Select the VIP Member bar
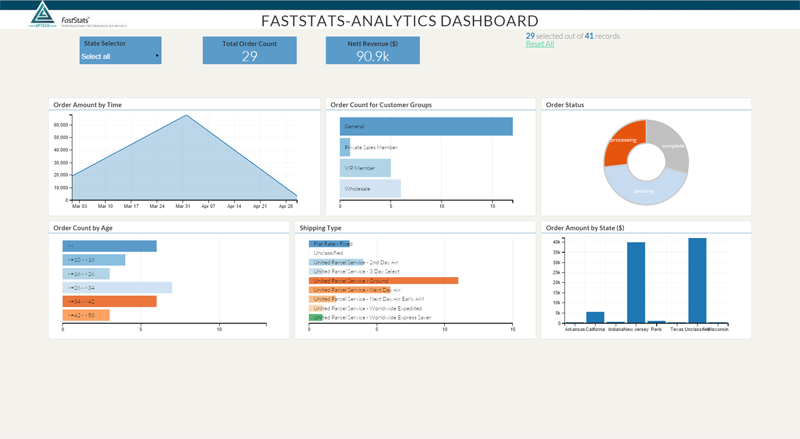 click(x=364, y=168)
